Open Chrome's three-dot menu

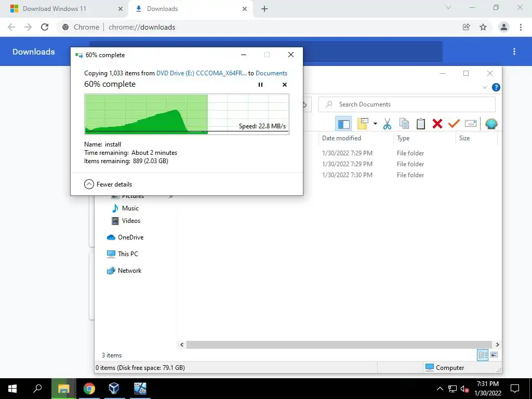521,27
